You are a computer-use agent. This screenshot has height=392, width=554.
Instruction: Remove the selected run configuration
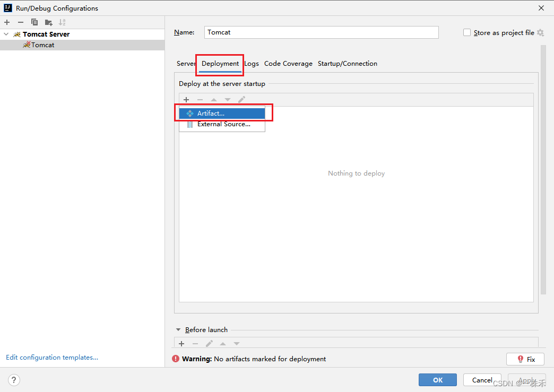[21, 22]
